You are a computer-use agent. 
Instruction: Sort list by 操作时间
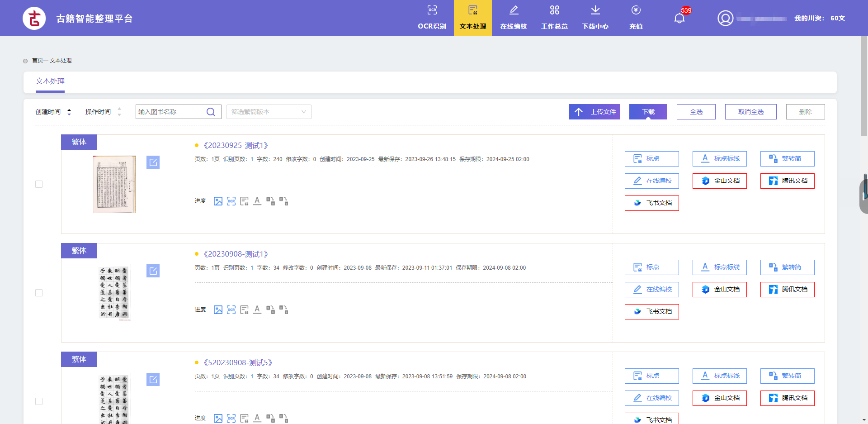[104, 112]
